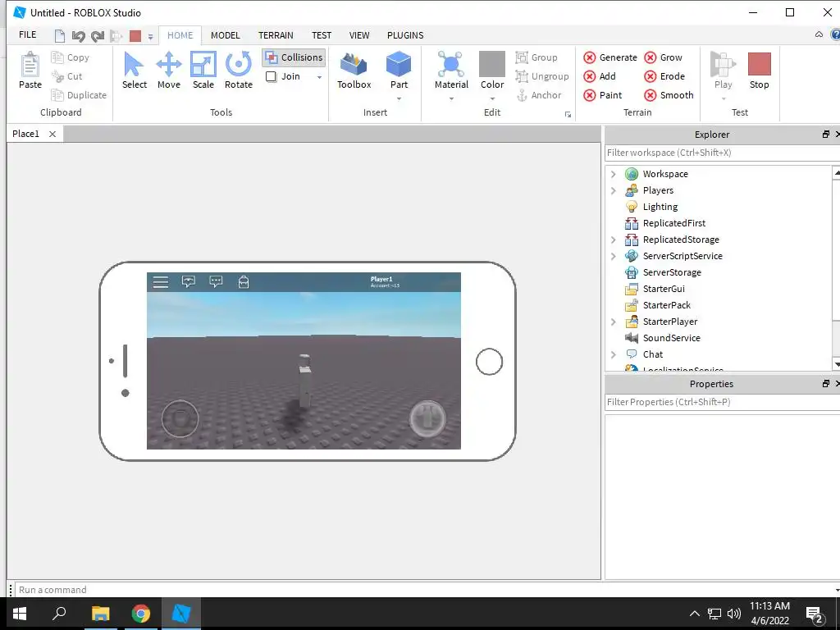Click the Filter workspace input field

722,153
